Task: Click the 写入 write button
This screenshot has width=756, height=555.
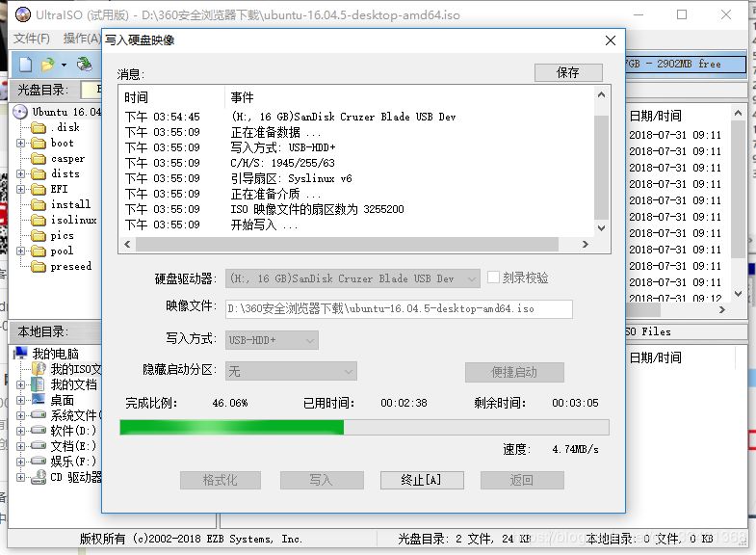Action: [322, 480]
